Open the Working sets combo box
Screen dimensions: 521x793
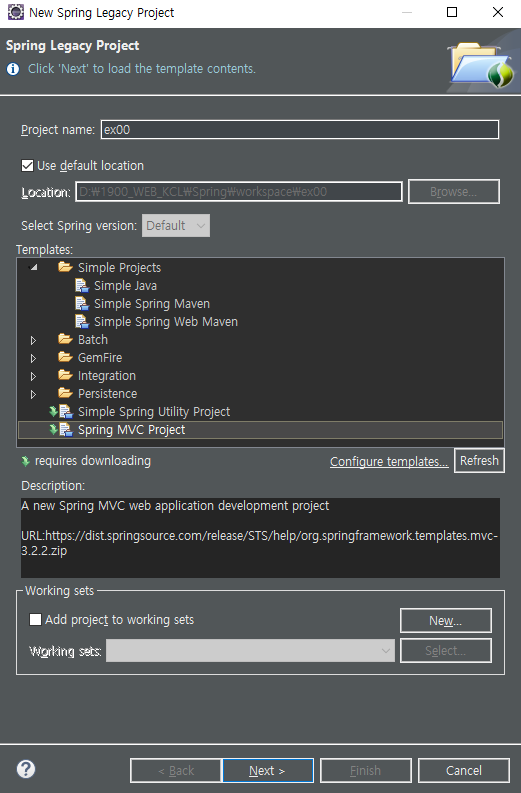click(250, 650)
